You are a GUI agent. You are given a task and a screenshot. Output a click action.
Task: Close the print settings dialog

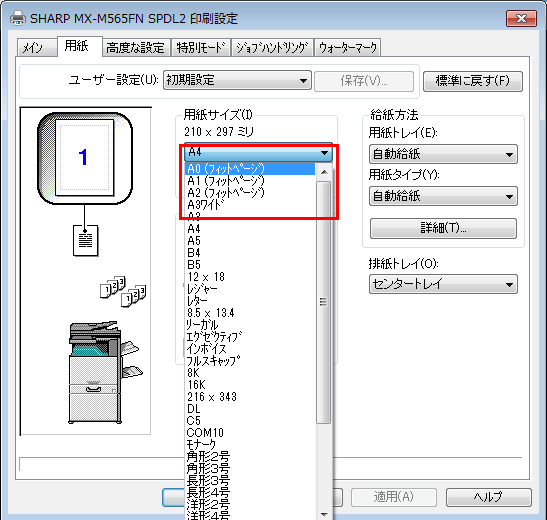pyautogui.click(x=521, y=18)
